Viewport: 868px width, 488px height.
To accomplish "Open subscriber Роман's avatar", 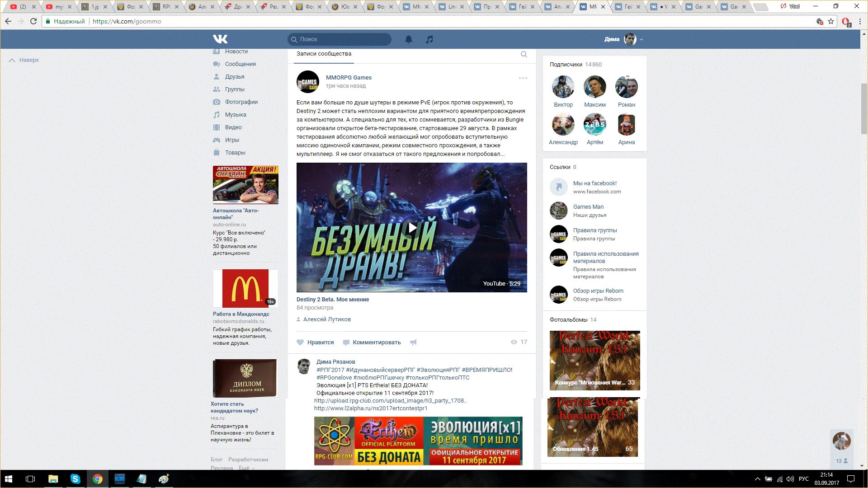I will click(x=626, y=87).
